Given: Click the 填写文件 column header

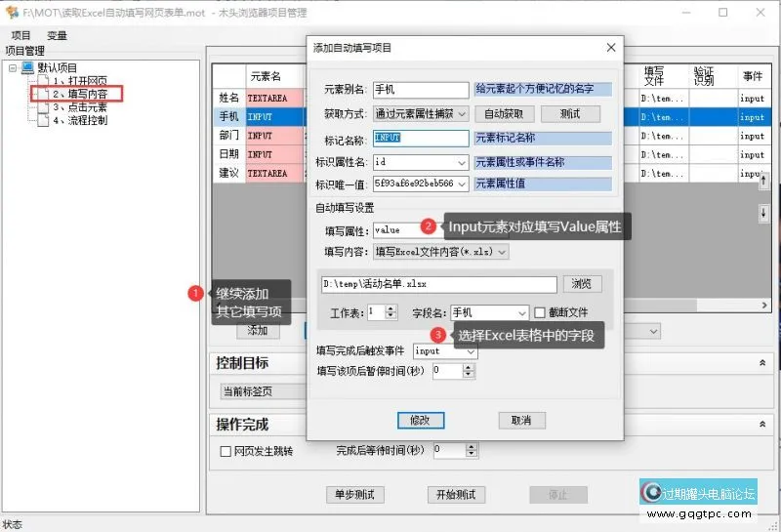Looking at the screenshot, I should point(663,77).
